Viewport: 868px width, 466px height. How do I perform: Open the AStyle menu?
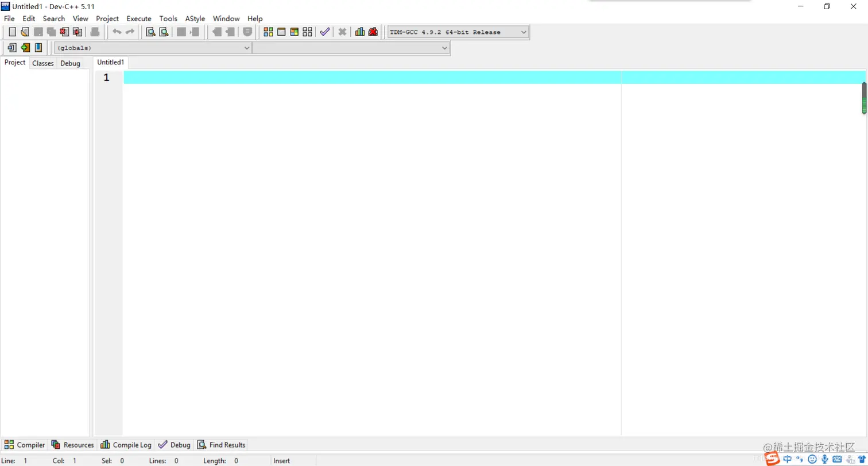pos(195,18)
